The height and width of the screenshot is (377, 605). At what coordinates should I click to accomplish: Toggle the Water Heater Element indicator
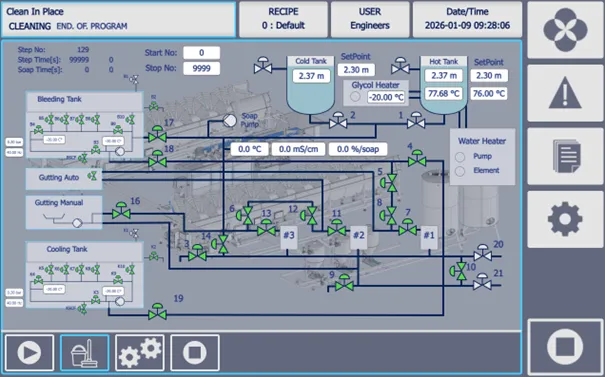pos(460,171)
